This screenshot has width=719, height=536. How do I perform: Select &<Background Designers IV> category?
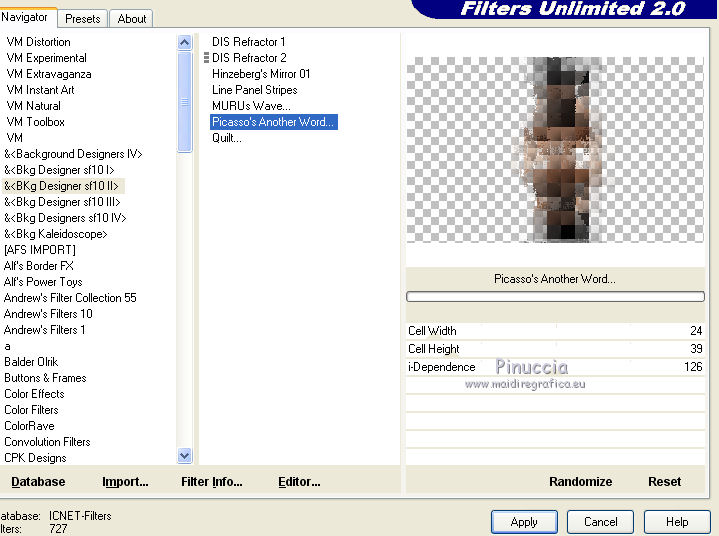[73, 154]
